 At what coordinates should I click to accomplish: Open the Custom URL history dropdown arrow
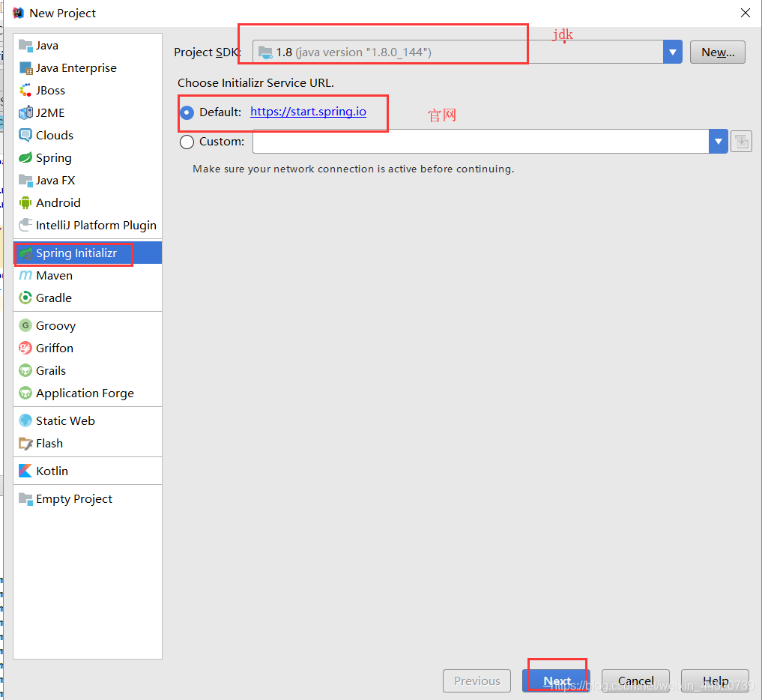719,142
